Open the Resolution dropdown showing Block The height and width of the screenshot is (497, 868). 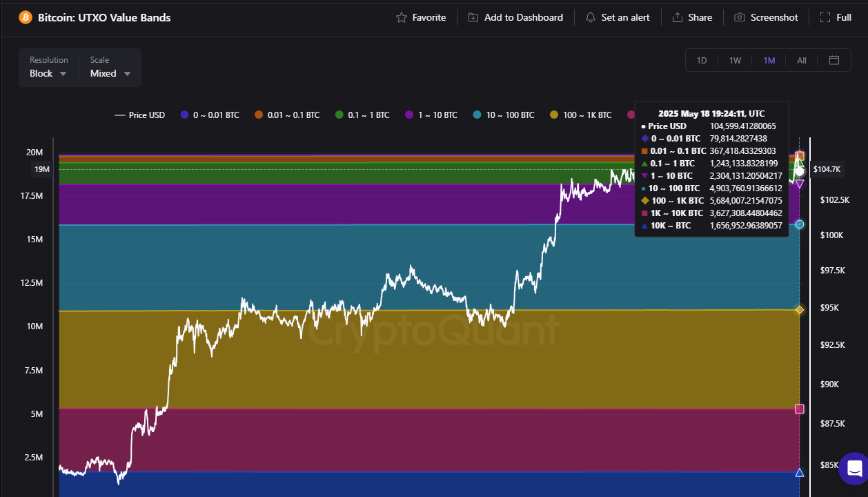[x=47, y=73]
